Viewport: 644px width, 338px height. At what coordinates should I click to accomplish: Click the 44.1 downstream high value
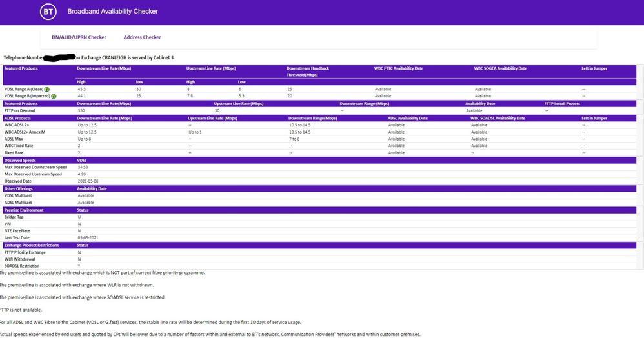point(82,96)
